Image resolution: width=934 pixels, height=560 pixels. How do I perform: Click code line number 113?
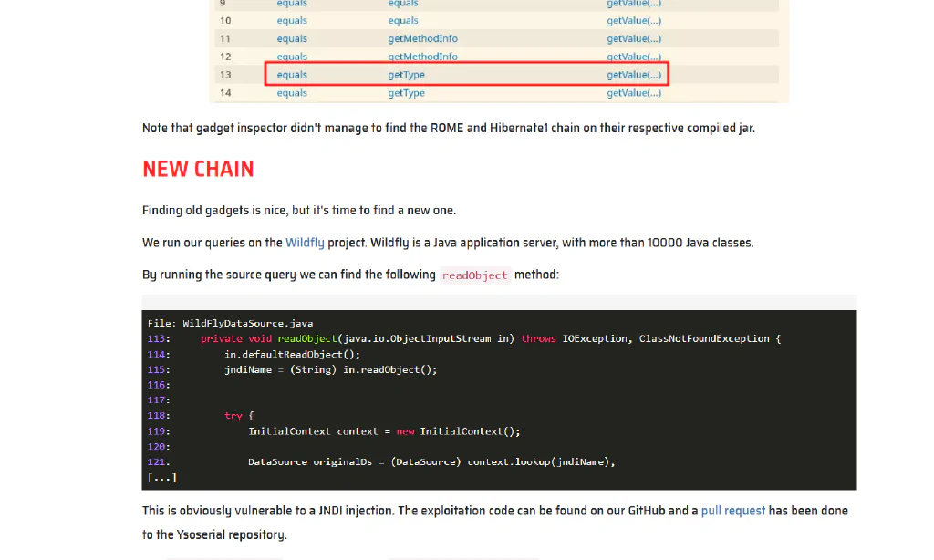[159, 338]
